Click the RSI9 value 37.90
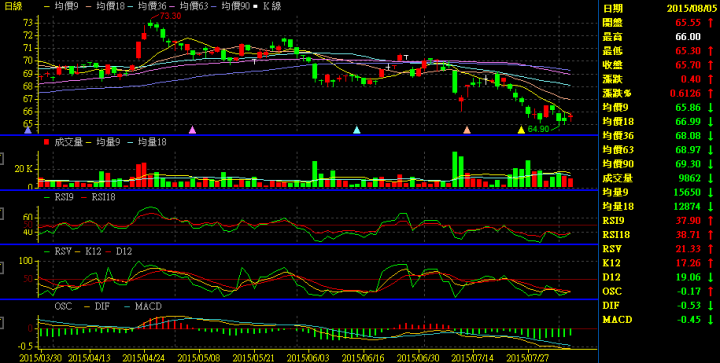 [688, 221]
